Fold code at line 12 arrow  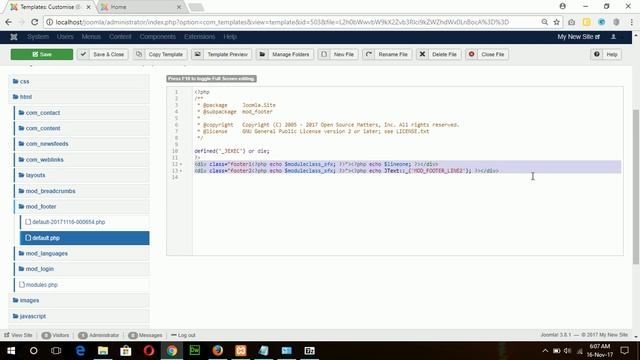pyautogui.click(x=181, y=164)
